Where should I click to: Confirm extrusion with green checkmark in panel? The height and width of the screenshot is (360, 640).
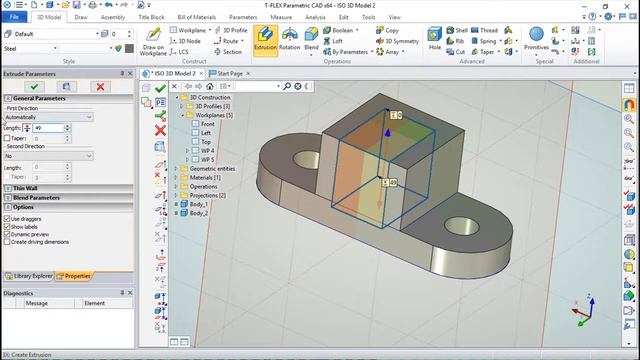(x=34, y=87)
